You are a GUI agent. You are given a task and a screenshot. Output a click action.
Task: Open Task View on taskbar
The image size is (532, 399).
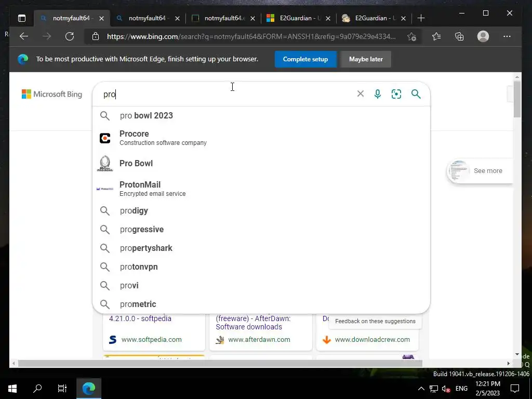point(62,389)
